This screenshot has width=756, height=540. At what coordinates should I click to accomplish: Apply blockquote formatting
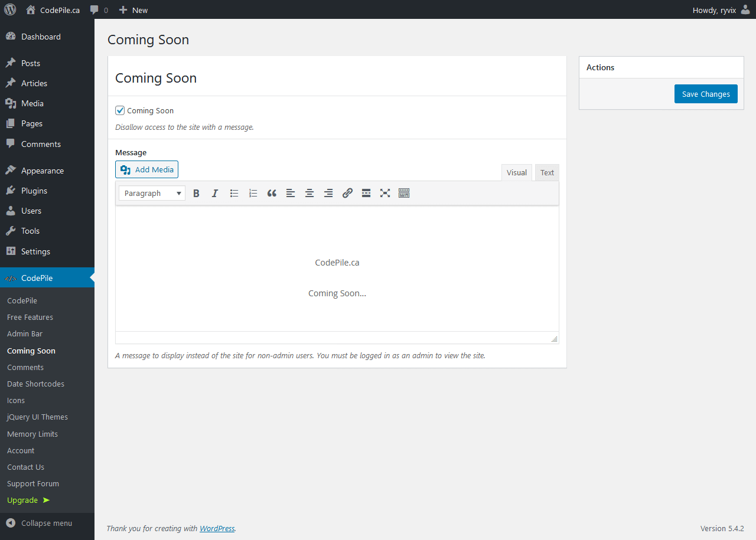click(272, 193)
